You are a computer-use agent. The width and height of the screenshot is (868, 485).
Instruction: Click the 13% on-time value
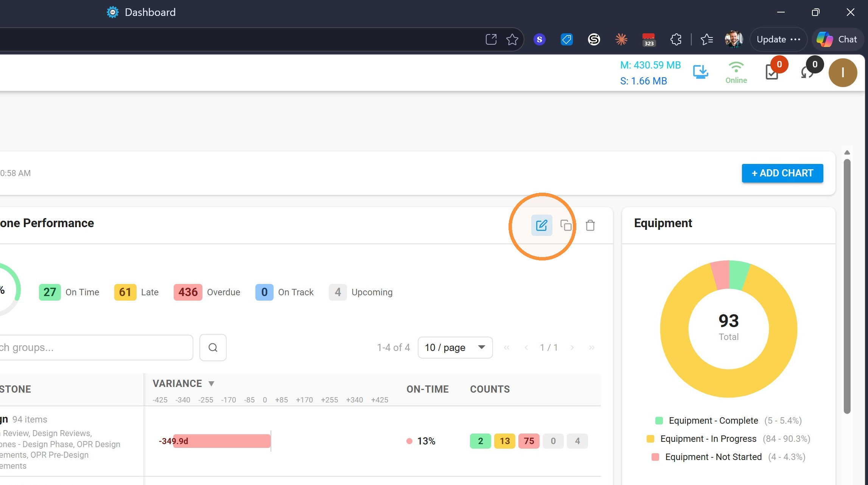tap(426, 441)
